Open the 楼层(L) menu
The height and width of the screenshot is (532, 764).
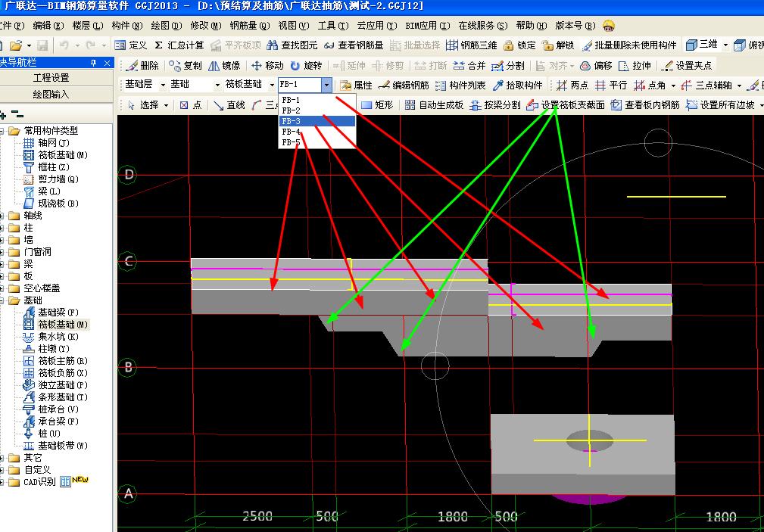click(x=88, y=26)
